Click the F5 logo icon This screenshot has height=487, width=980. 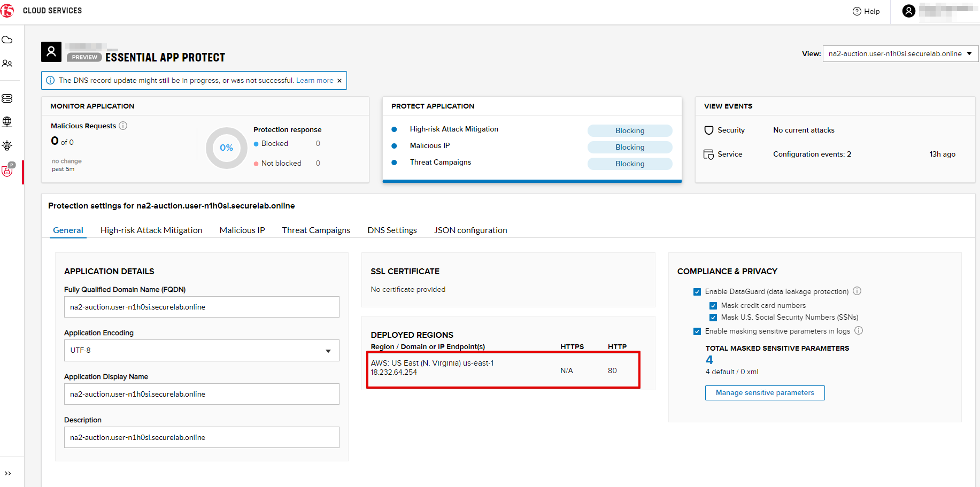7,11
